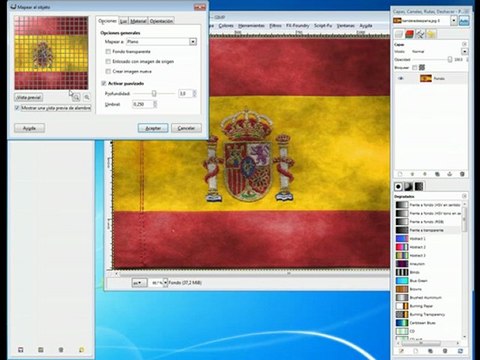Refresh the gradients list

[460, 351]
